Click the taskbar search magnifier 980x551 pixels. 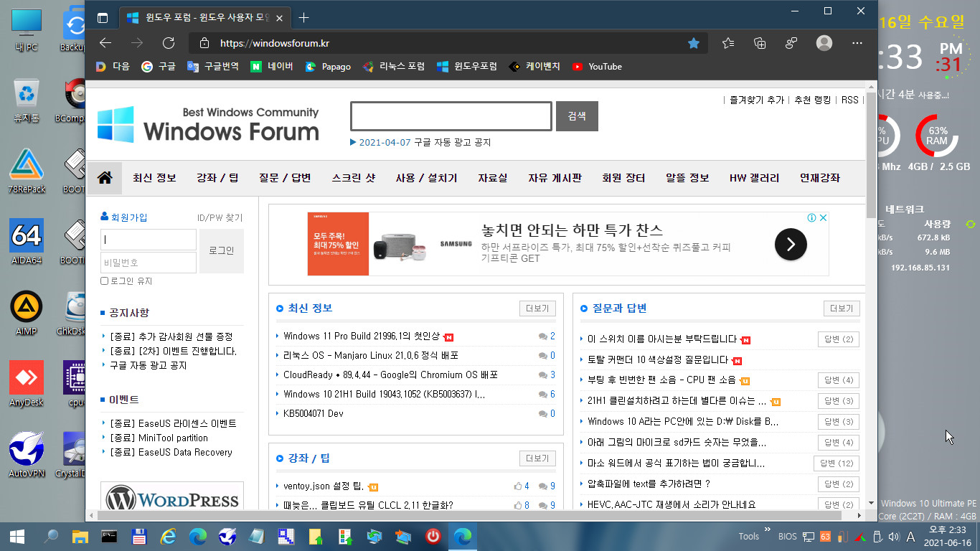tap(51, 536)
